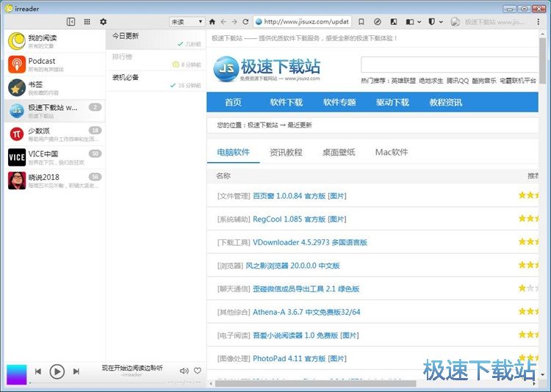The image size is (551, 392).
Task: Open 风之影浏览器 20.0.0.0 中文版 link
Action: (292, 265)
